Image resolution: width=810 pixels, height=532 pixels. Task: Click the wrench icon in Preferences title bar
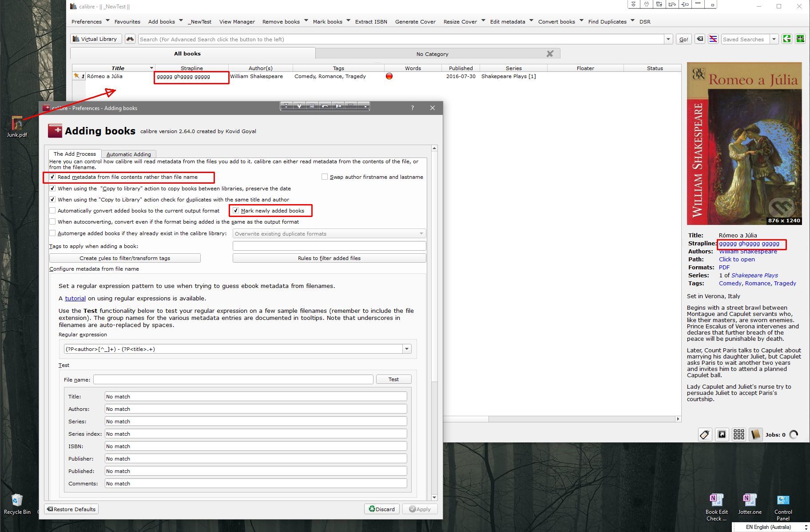click(x=299, y=106)
